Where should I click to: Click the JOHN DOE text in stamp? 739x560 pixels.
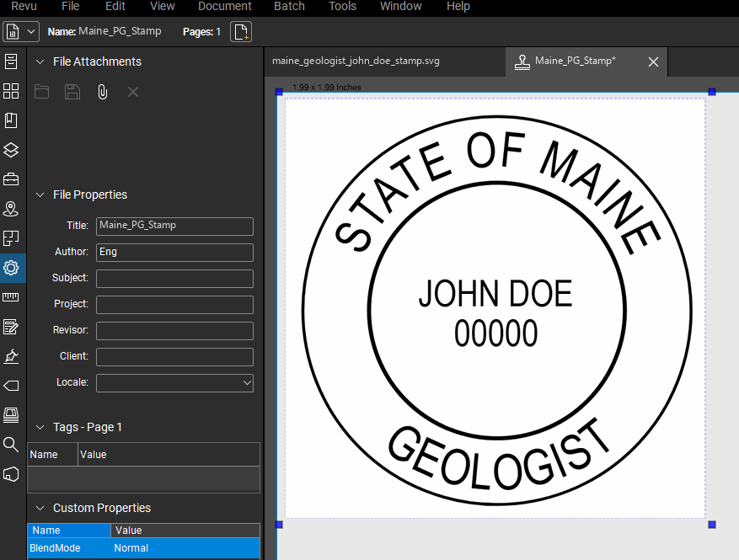[495, 293]
